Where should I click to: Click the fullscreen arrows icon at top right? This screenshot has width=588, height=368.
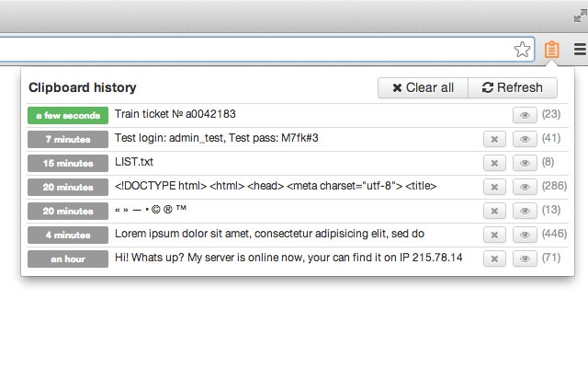(579, 15)
